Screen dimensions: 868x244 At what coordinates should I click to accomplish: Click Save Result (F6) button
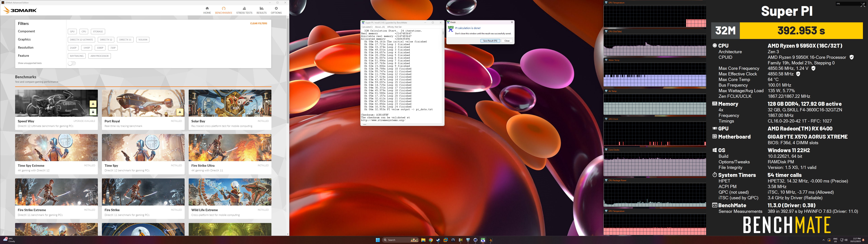pos(490,41)
